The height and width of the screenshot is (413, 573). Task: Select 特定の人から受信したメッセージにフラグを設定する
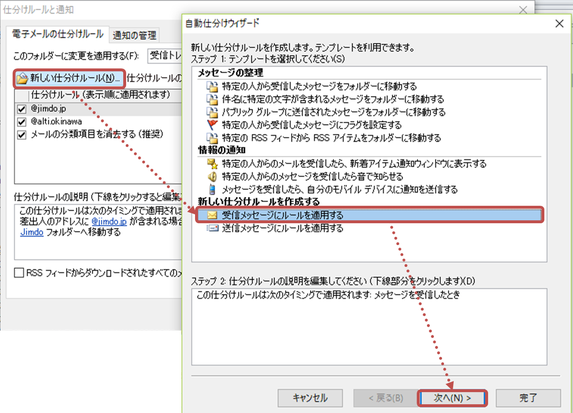[x=311, y=125]
